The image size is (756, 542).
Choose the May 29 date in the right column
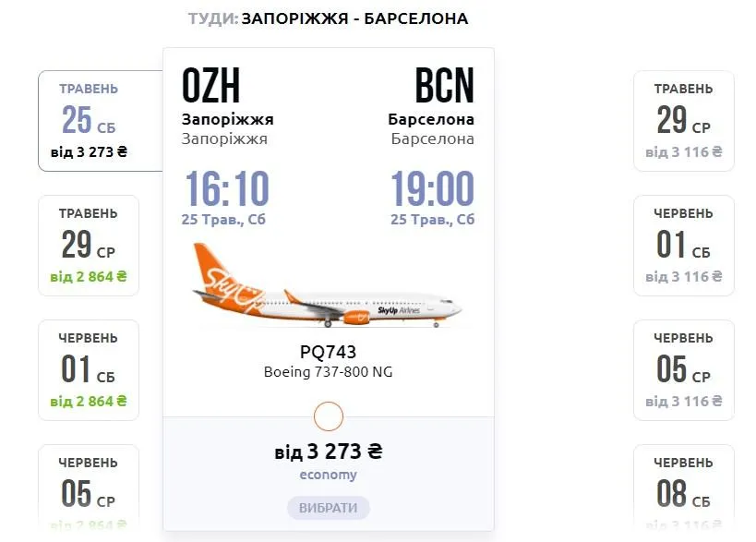tap(683, 117)
